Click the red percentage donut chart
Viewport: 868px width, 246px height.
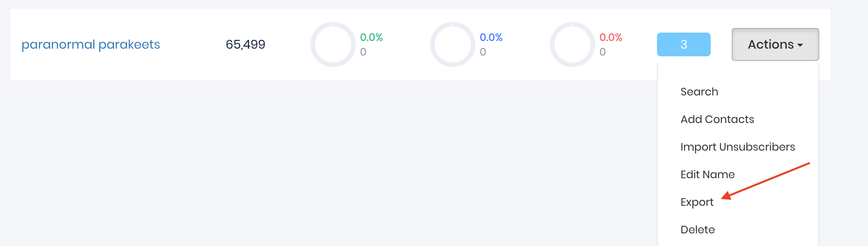[x=572, y=44]
